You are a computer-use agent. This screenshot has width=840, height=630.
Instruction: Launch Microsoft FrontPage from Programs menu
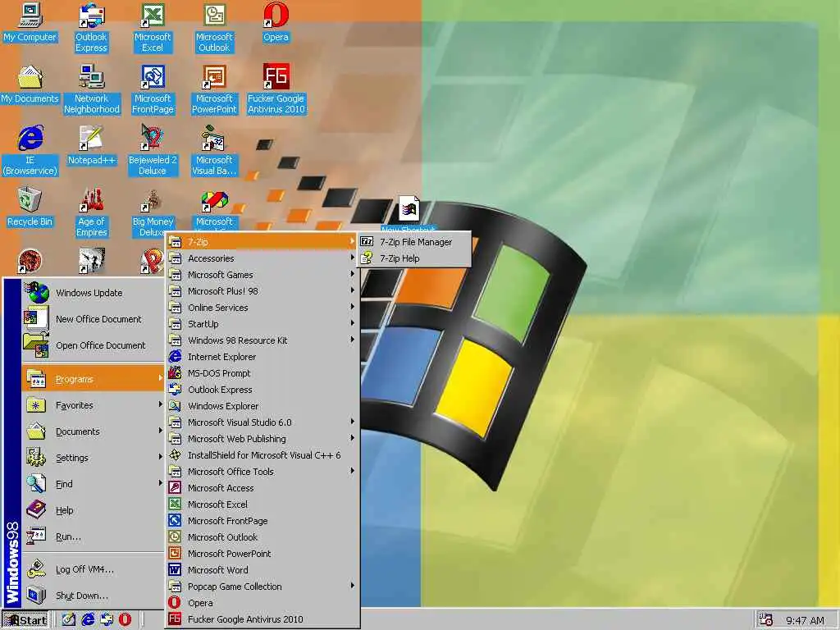pyautogui.click(x=262, y=521)
